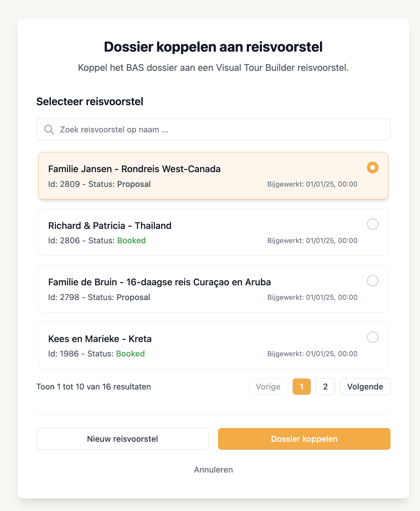Go to page 2 of results
420x511 pixels.
point(325,387)
